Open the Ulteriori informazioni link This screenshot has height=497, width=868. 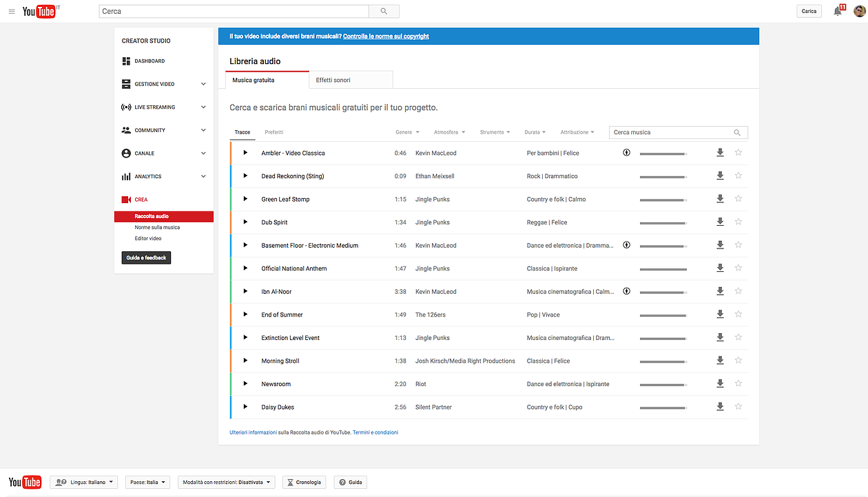253,432
